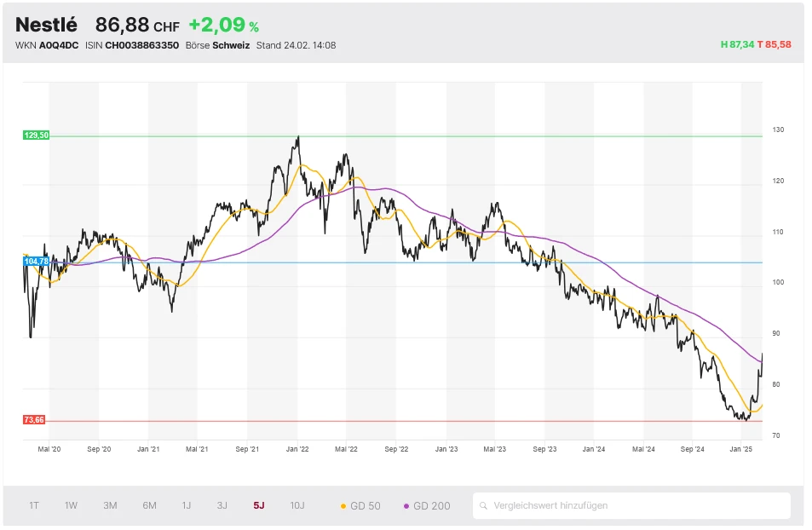Select the active 5J time range

pyautogui.click(x=258, y=505)
